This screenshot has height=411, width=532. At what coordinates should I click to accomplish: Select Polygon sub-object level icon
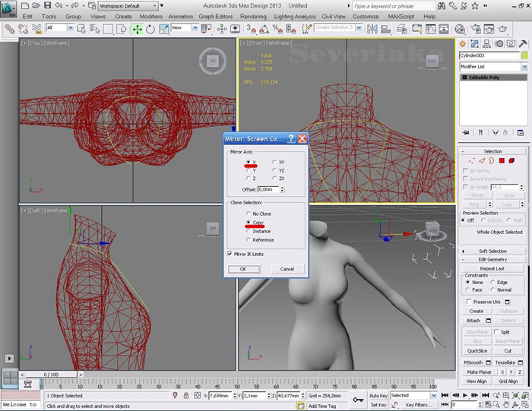pyautogui.click(x=502, y=161)
